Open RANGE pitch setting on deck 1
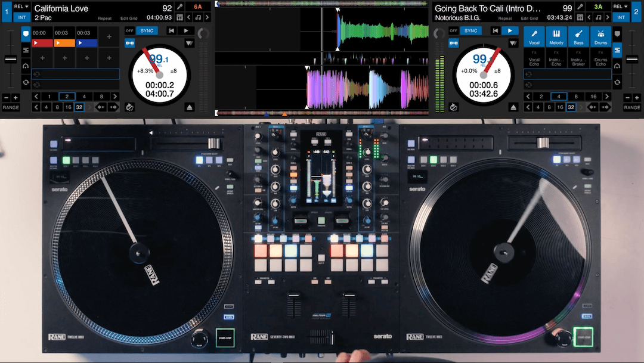 (11, 107)
